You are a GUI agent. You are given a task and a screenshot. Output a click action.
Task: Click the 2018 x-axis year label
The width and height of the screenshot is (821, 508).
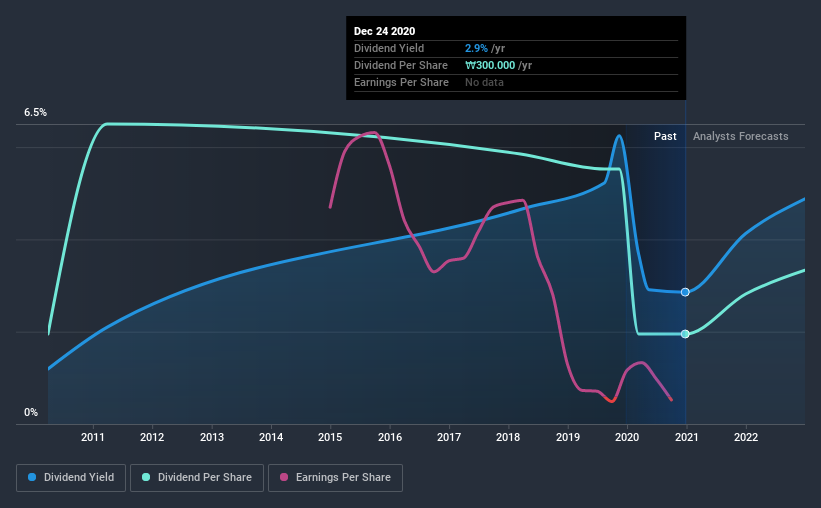pos(508,437)
